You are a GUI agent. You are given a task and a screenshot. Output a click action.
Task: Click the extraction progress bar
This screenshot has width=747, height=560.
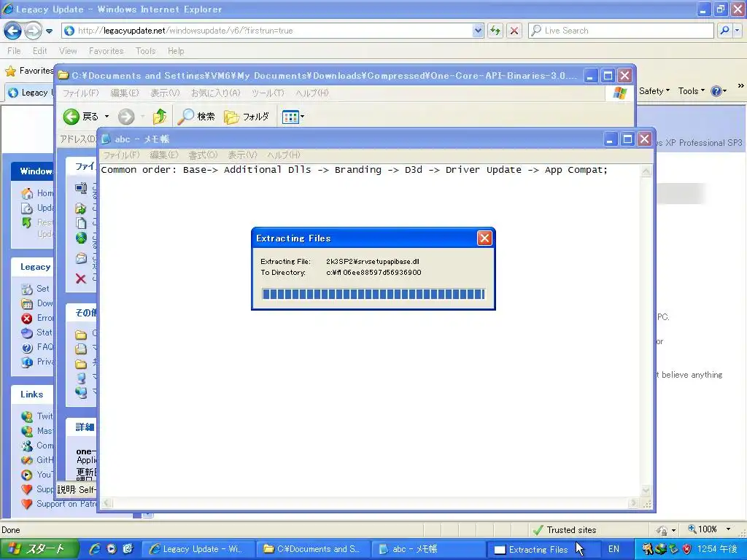click(373, 294)
